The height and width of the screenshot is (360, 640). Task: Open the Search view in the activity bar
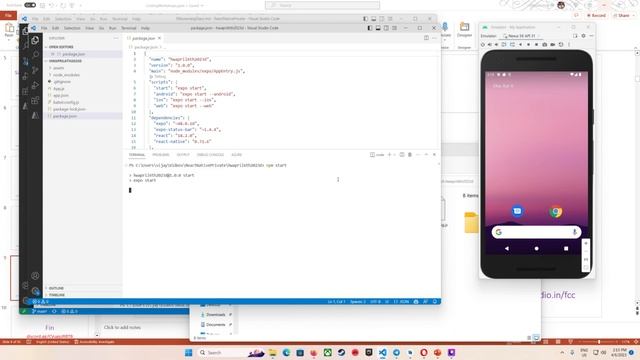(36, 55)
